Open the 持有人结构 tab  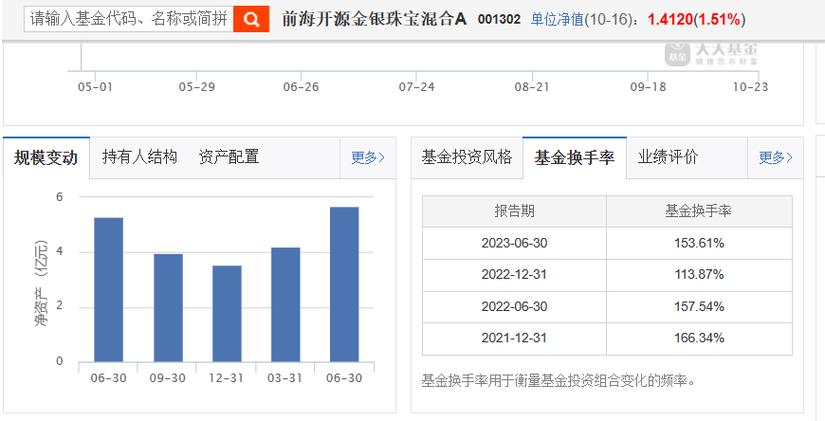(x=140, y=156)
